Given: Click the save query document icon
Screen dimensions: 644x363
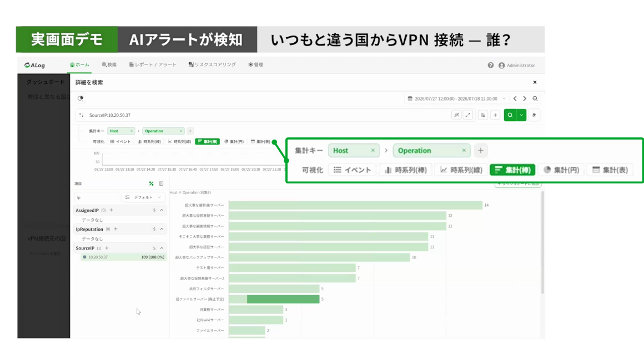Looking at the screenshot, I should (483, 115).
